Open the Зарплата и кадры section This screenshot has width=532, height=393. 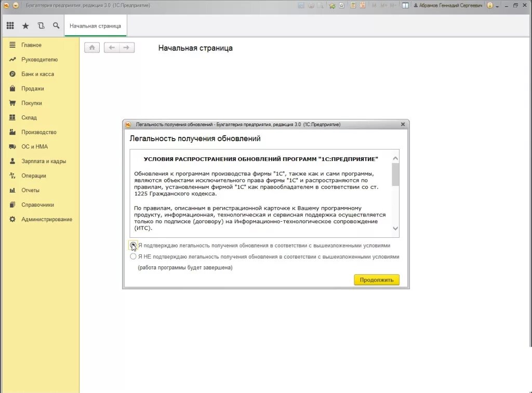44,161
